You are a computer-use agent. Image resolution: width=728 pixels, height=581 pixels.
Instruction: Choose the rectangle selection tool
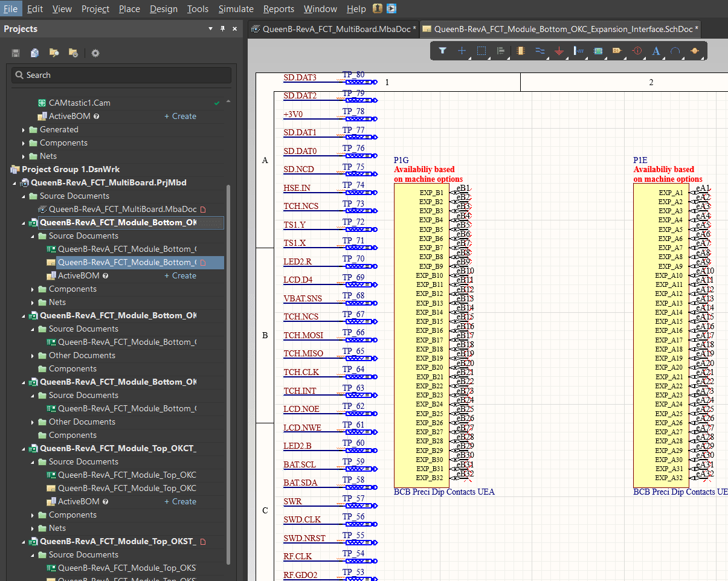click(482, 51)
